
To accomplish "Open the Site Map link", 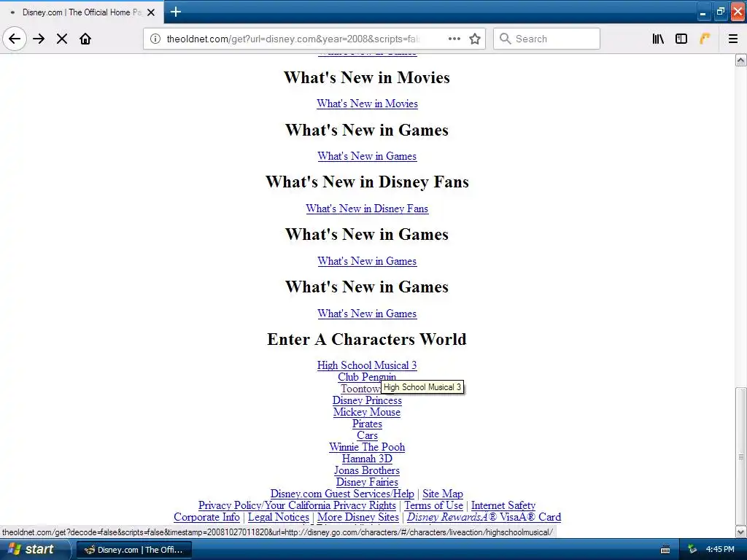I will click(x=443, y=494).
